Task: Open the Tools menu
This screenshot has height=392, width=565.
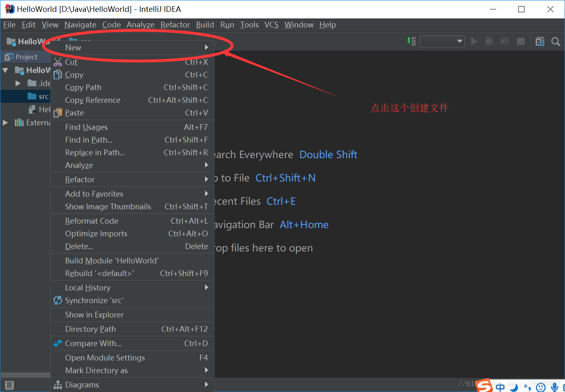Action: (x=249, y=25)
